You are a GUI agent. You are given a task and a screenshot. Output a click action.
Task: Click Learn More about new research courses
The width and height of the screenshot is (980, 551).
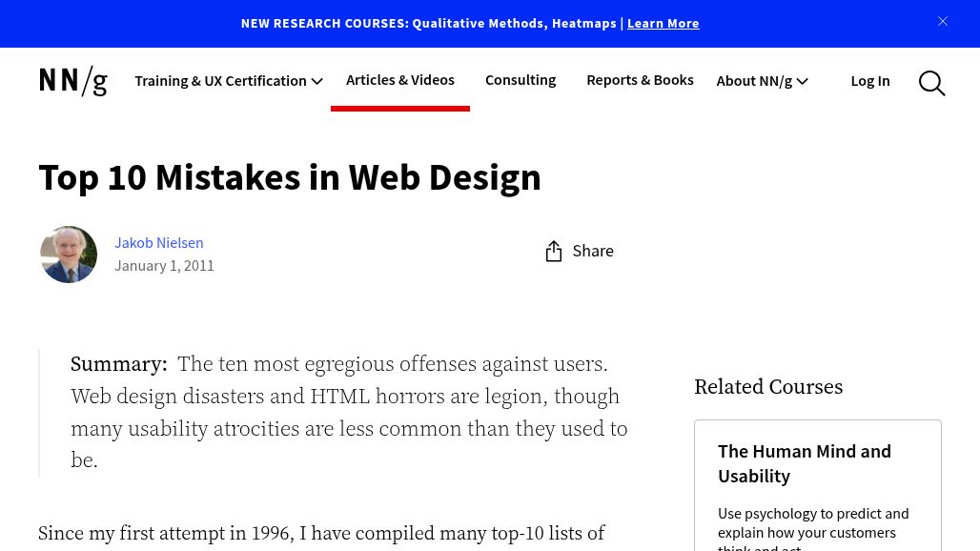(663, 23)
